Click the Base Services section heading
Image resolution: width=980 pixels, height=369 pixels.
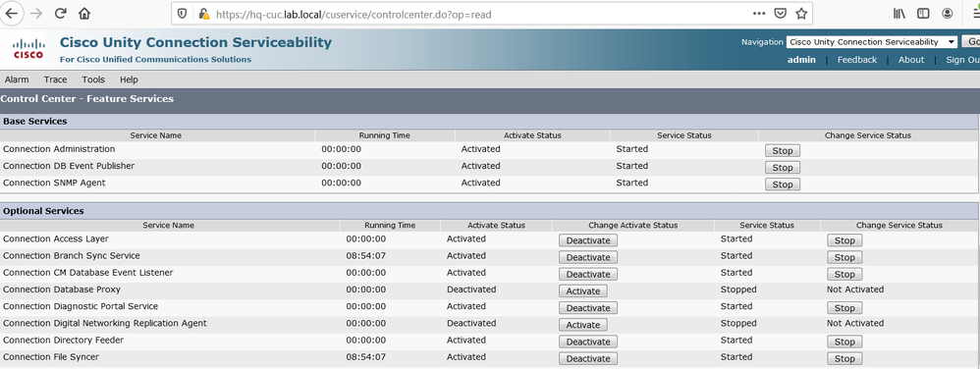pos(35,121)
